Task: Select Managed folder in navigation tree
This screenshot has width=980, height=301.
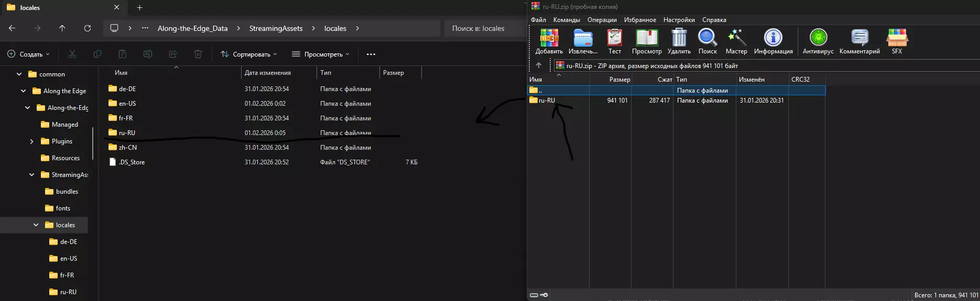Action: (59, 125)
